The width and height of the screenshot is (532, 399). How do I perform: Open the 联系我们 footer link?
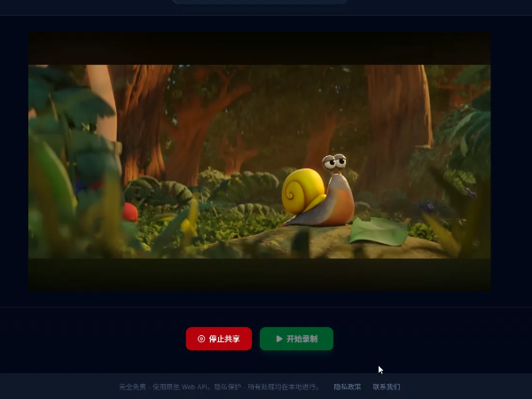(386, 387)
